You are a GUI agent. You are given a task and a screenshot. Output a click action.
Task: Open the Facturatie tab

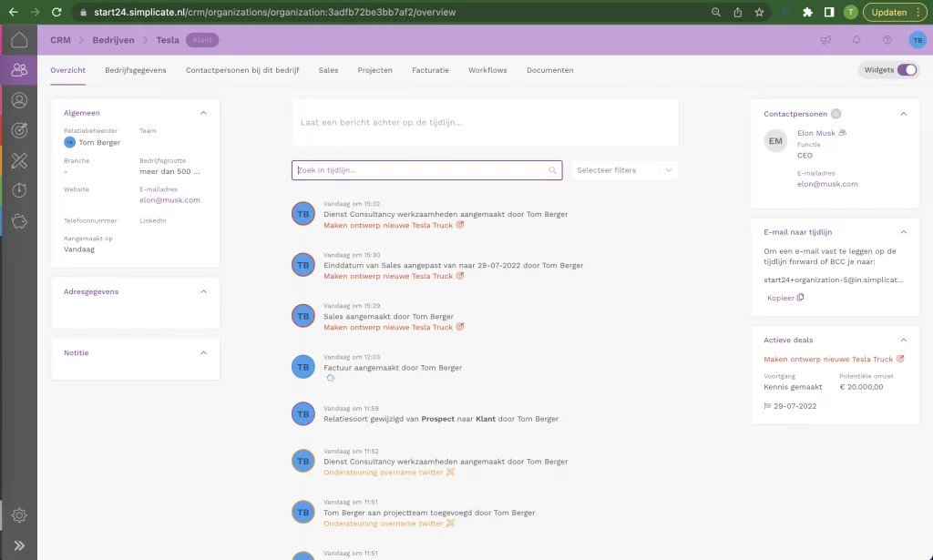pyautogui.click(x=430, y=69)
